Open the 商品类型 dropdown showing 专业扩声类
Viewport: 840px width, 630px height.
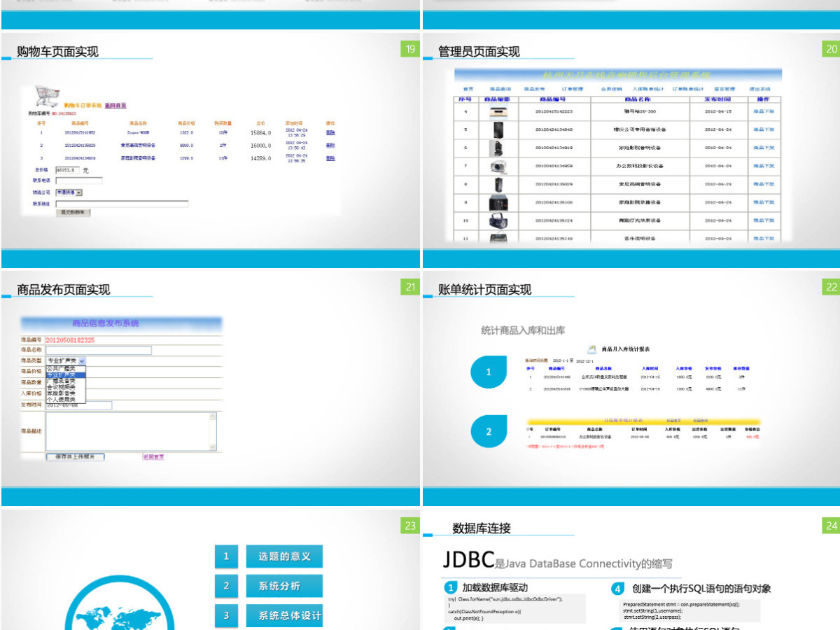(x=66, y=360)
